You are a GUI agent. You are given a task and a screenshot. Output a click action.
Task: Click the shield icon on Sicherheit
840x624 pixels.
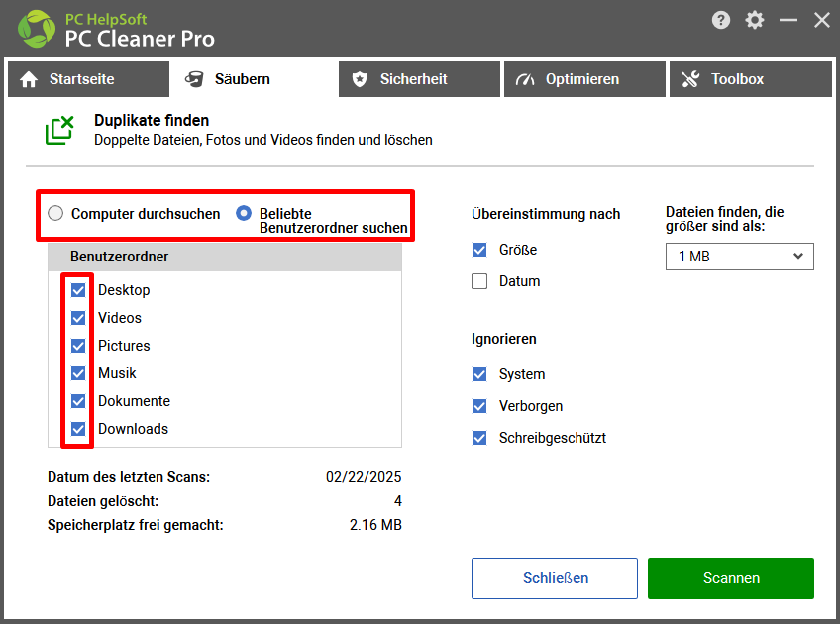tap(360, 79)
